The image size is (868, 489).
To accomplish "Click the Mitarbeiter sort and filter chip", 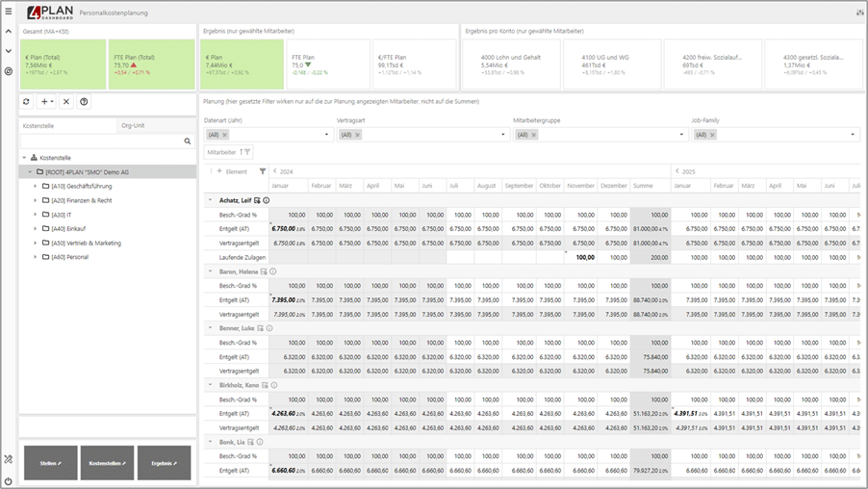I will (229, 152).
